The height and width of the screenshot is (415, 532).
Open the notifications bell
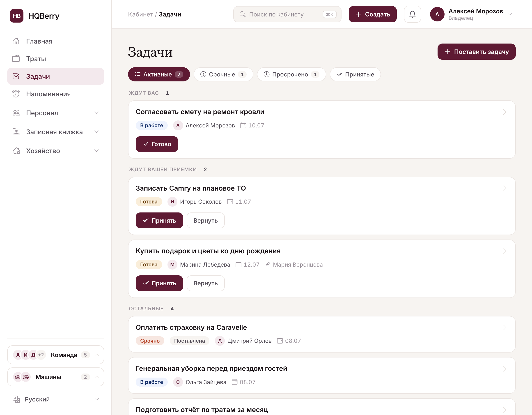[x=412, y=14]
